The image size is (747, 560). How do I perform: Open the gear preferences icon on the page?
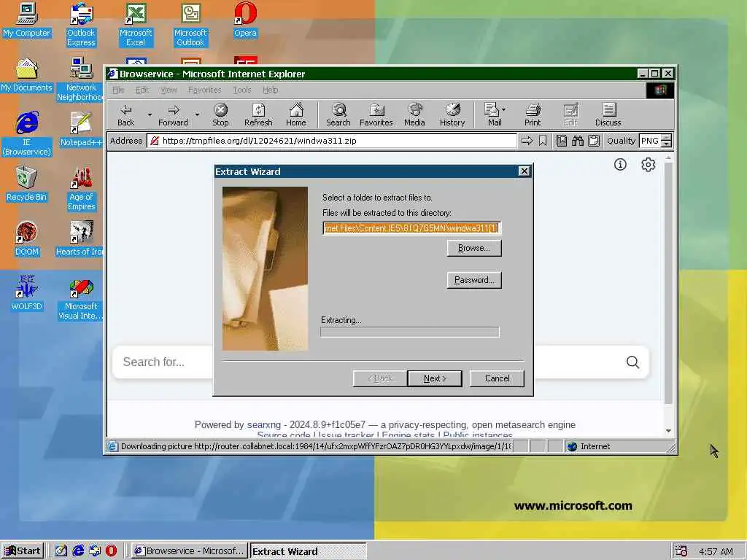click(648, 165)
